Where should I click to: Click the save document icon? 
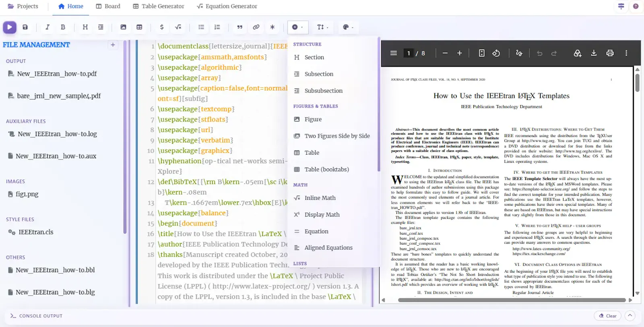tap(25, 27)
